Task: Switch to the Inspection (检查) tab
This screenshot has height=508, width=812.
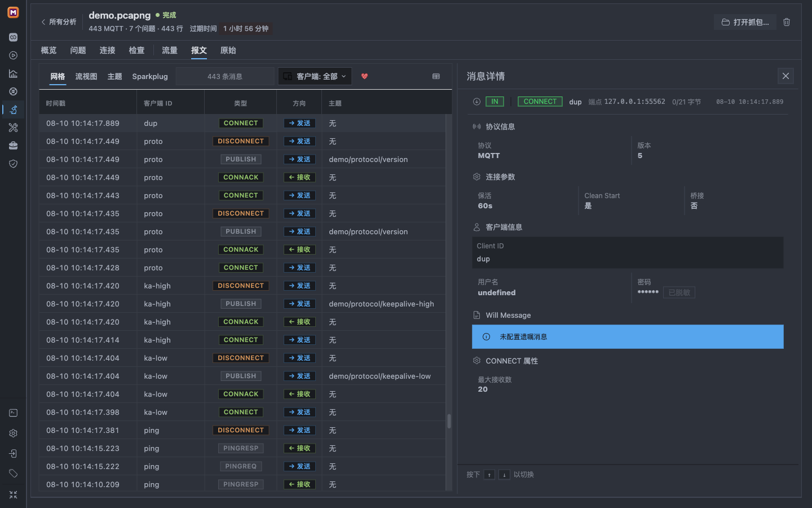Action: click(136, 50)
